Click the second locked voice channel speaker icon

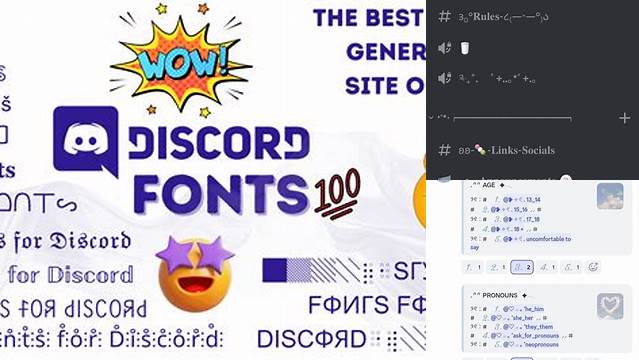pos(444,78)
